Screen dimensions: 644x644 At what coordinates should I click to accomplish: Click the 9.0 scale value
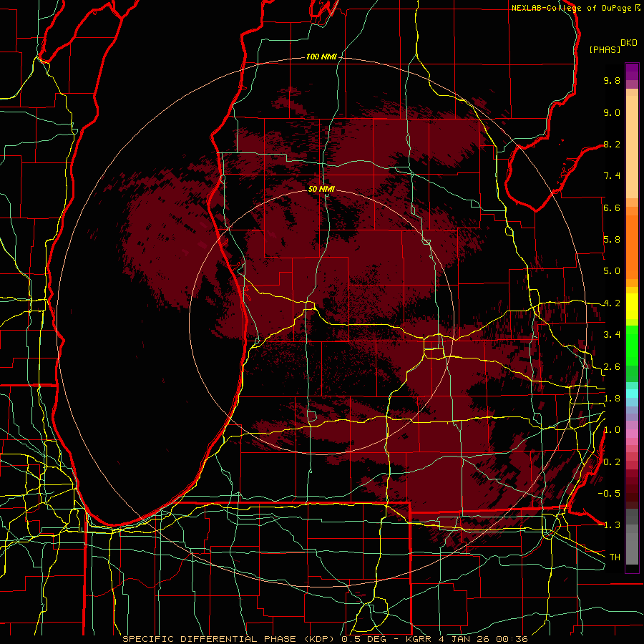[x=612, y=112]
